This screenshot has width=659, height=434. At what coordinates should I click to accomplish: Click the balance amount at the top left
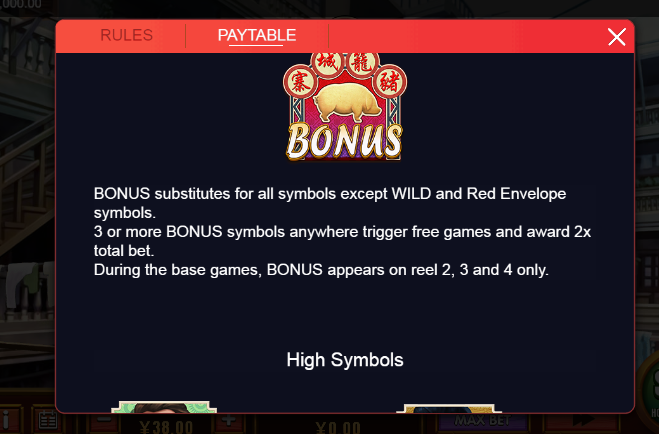point(21,5)
